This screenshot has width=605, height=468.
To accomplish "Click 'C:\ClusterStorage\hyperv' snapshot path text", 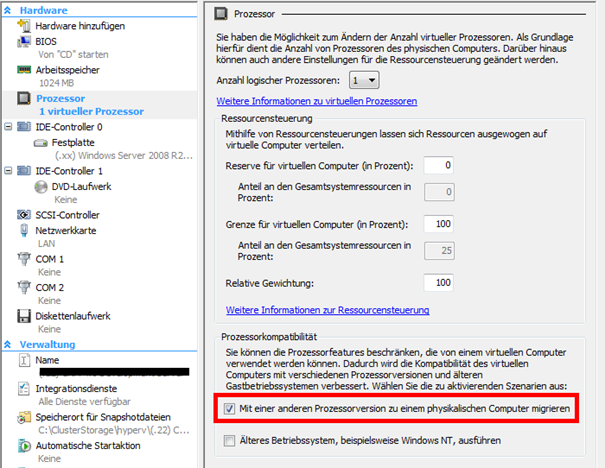I will tap(114, 430).
